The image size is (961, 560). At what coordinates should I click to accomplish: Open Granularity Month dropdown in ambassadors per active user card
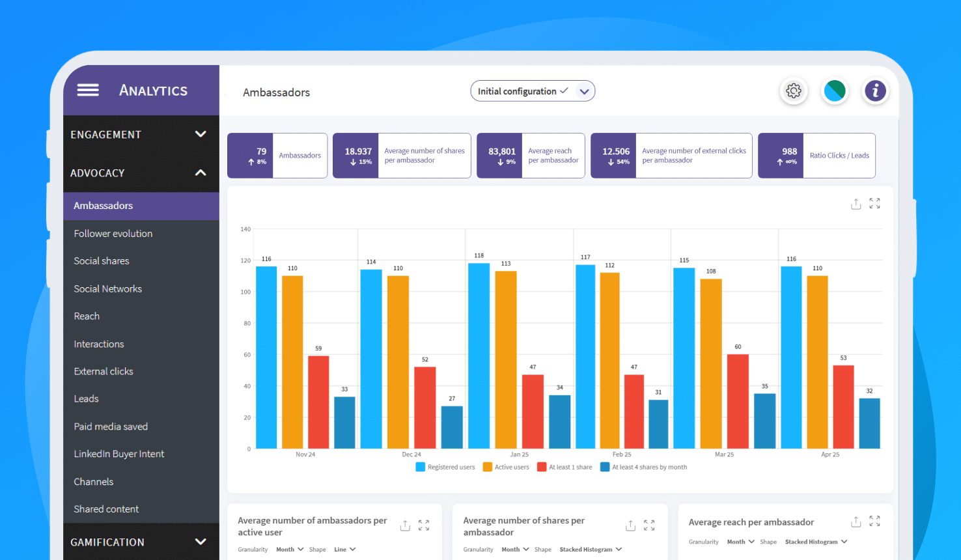tap(290, 550)
